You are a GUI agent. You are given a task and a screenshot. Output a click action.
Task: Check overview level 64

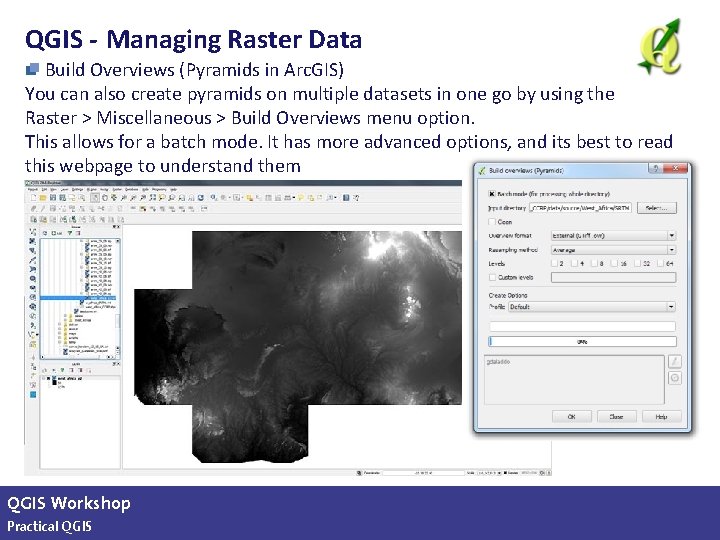[x=660, y=264]
